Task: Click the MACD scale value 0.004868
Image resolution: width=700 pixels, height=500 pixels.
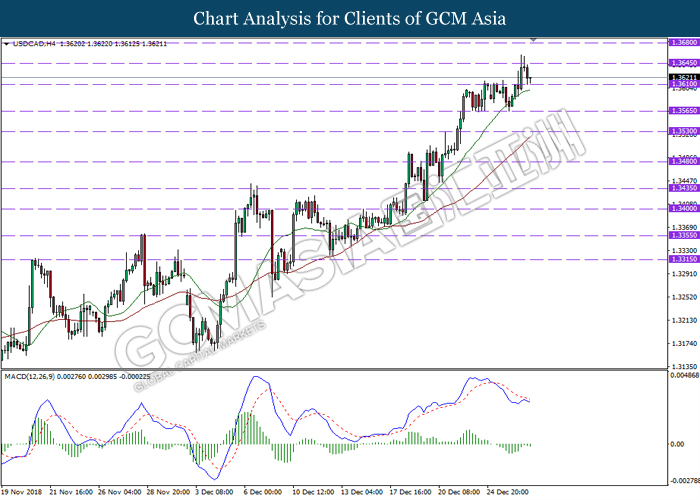Action: [684, 375]
